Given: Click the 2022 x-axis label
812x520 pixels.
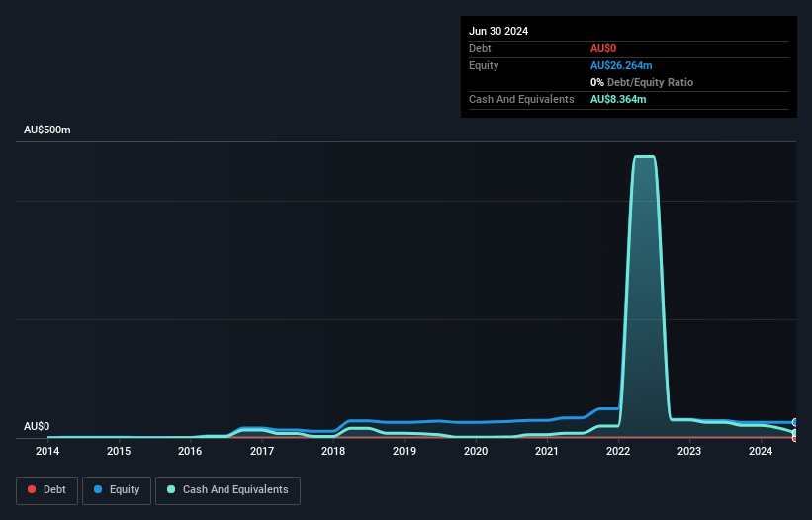Looking at the screenshot, I should tap(618, 451).
